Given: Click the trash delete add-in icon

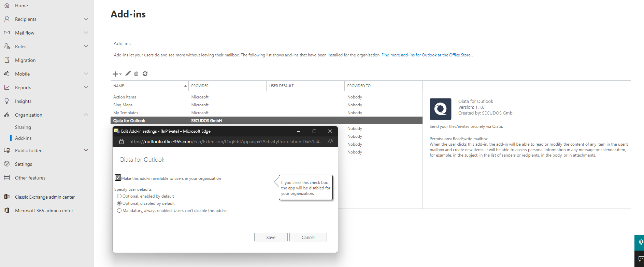Looking at the screenshot, I should 136,74.
